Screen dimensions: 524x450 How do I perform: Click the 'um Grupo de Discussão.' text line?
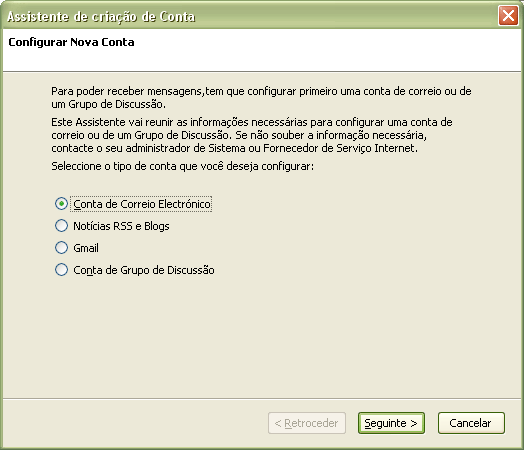(x=108, y=104)
